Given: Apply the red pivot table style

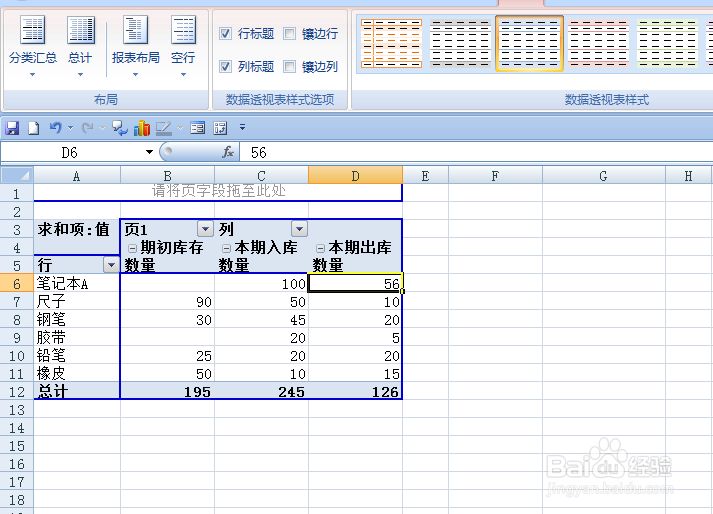Looking at the screenshot, I should coord(598,43).
